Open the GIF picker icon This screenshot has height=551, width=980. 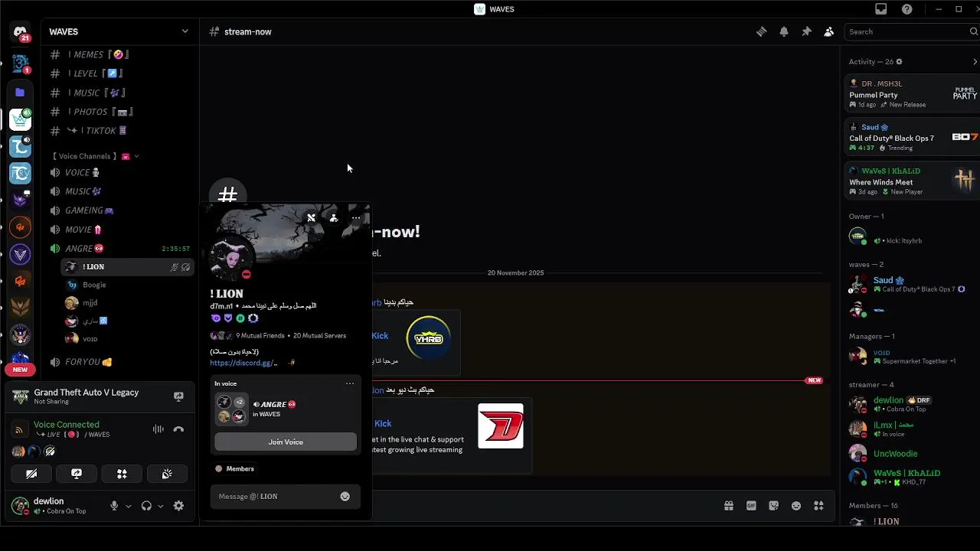(751, 506)
